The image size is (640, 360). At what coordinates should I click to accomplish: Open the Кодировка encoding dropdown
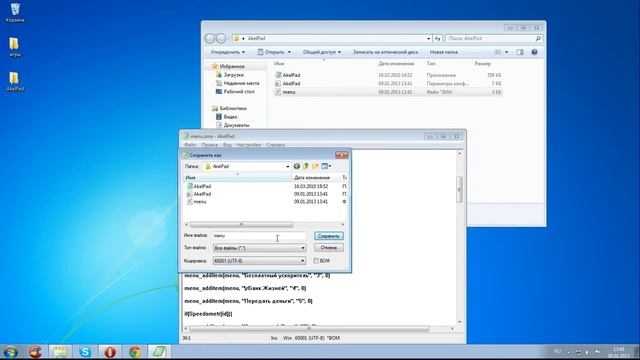pyautogui.click(x=302, y=260)
